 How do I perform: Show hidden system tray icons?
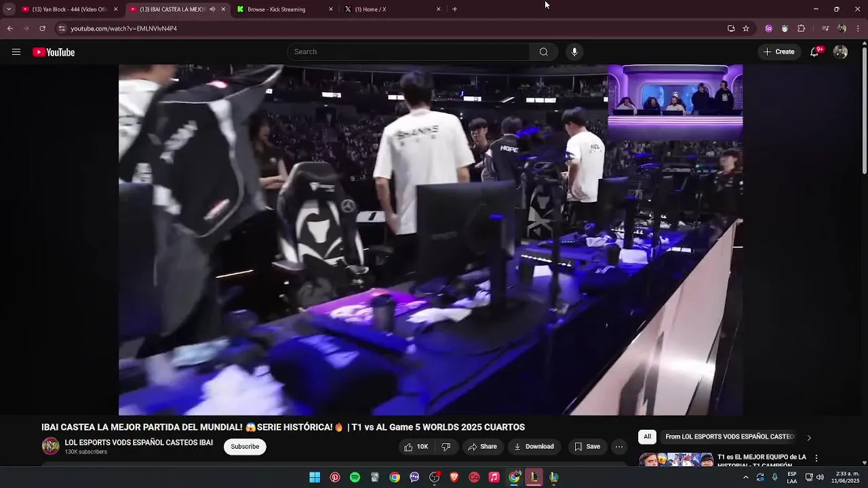click(x=746, y=477)
